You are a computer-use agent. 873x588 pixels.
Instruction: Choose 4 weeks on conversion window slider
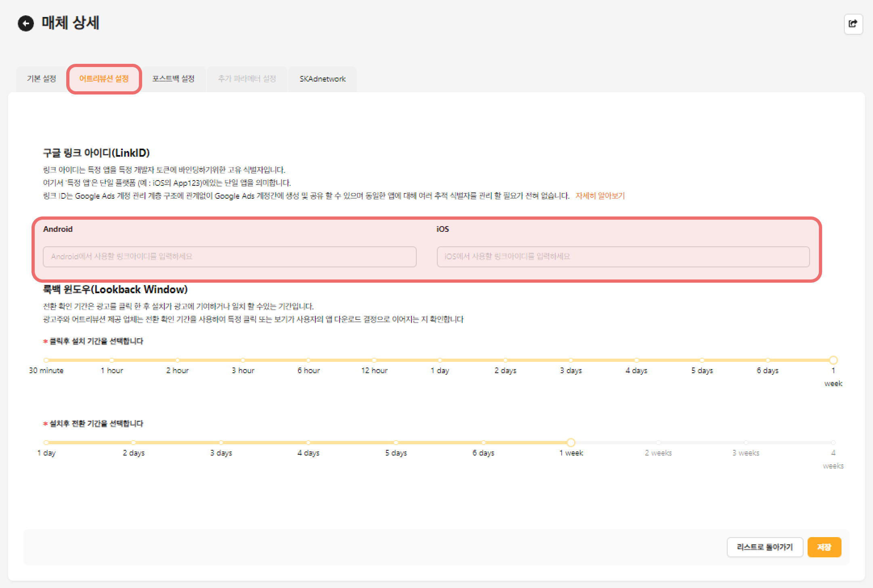(833, 443)
